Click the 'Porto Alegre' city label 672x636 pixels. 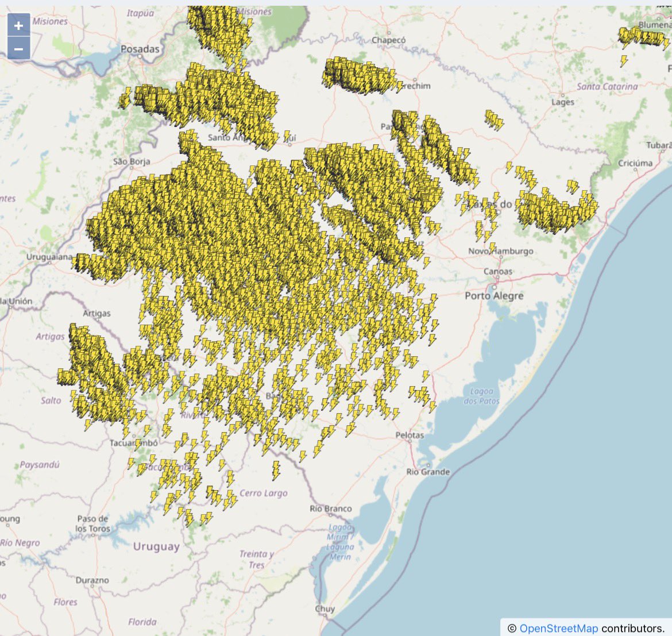point(494,296)
